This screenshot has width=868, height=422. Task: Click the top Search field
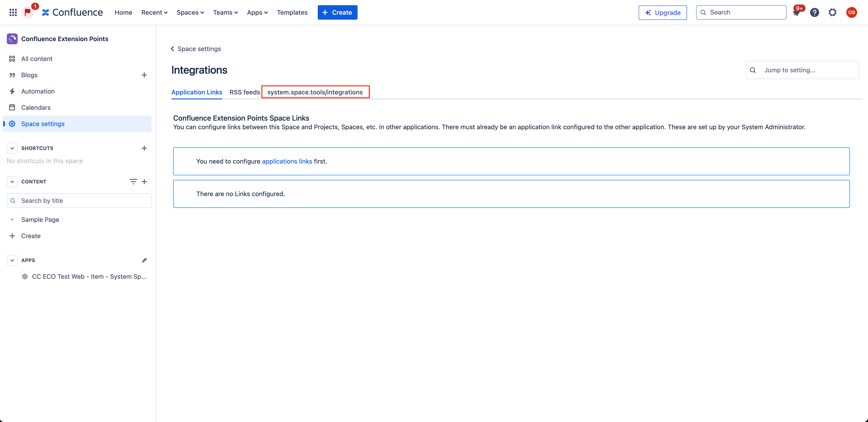(741, 12)
